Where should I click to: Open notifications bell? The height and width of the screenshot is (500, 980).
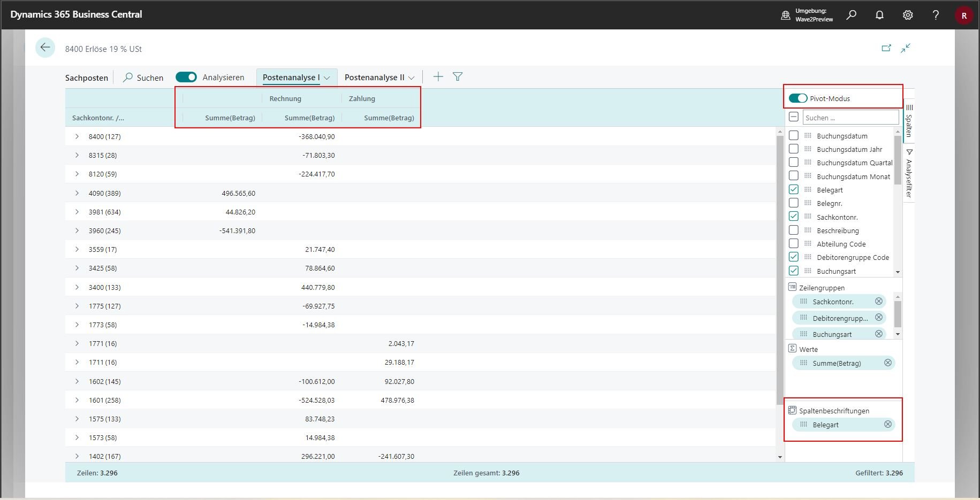(879, 15)
